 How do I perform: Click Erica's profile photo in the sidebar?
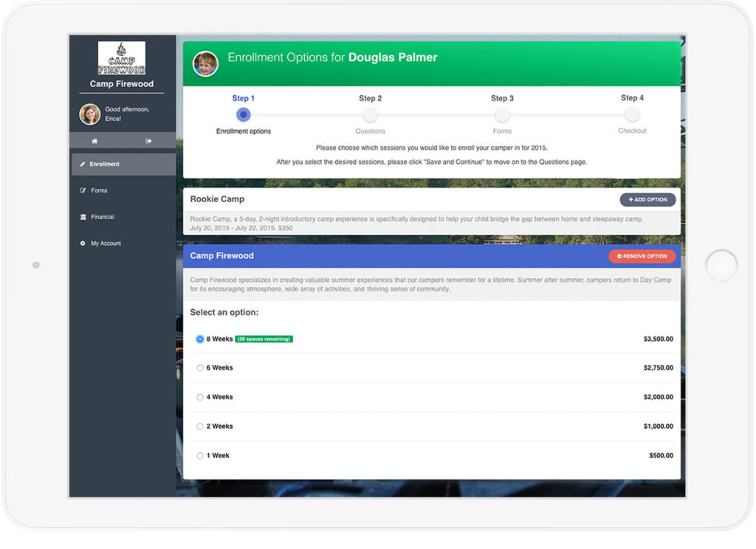(89, 113)
